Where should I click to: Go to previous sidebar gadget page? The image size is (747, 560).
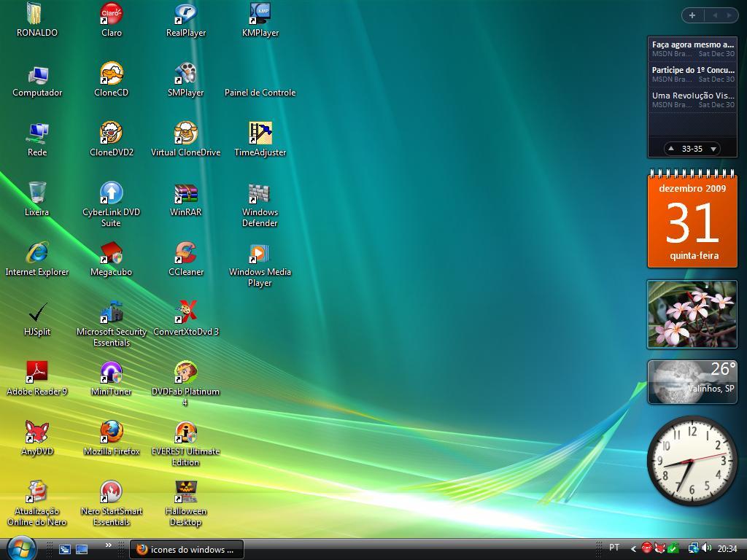click(715, 15)
